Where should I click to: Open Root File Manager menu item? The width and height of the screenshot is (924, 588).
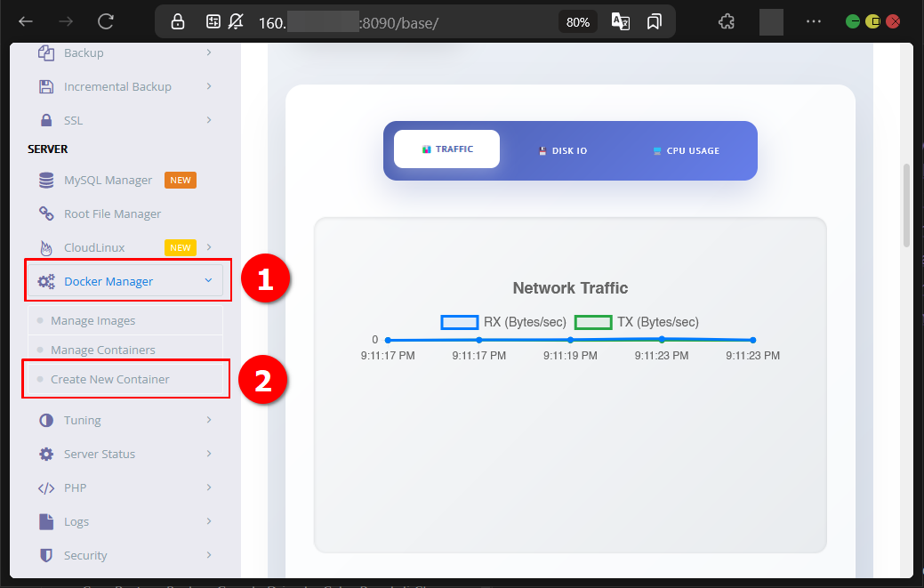pos(112,213)
